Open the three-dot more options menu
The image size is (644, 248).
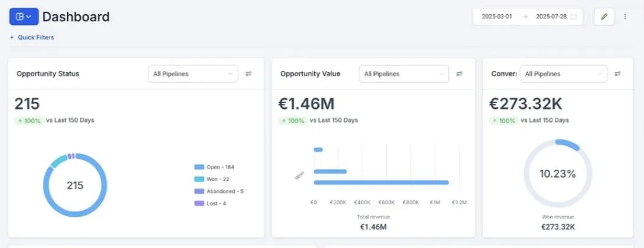pyautogui.click(x=625, y=17)
